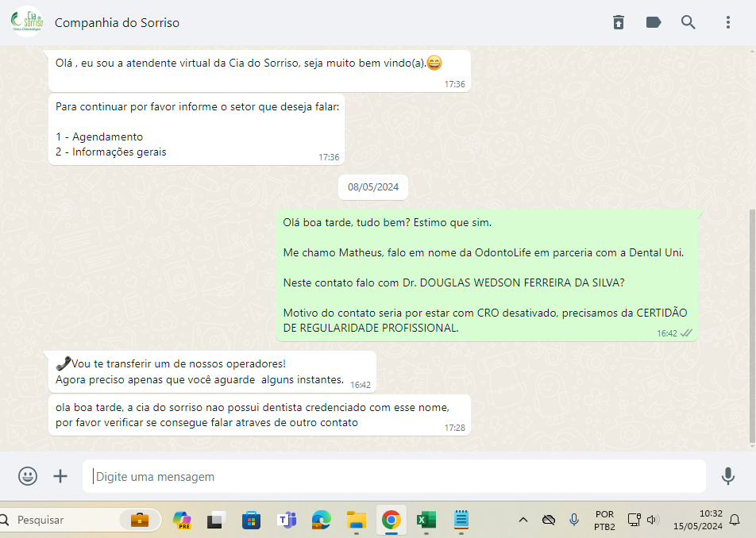Click the cloud sync-off tray icon

click(548, 520)
